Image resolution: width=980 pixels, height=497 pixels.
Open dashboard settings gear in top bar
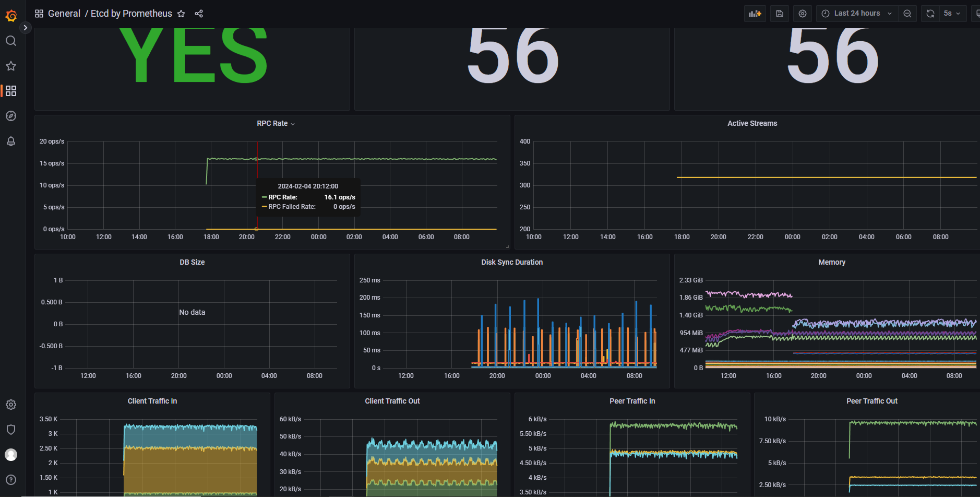tap(803, 14)
